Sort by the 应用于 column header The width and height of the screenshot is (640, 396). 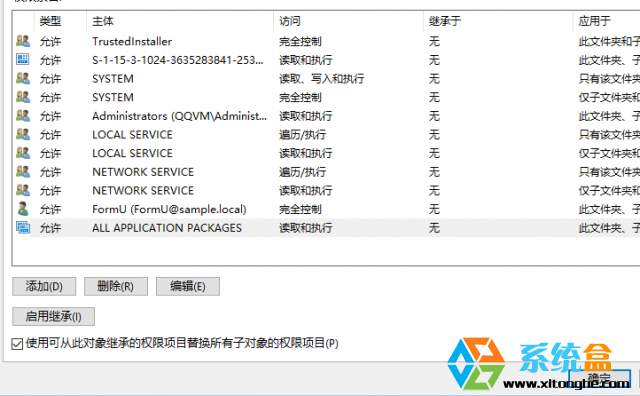click(595, 21)
